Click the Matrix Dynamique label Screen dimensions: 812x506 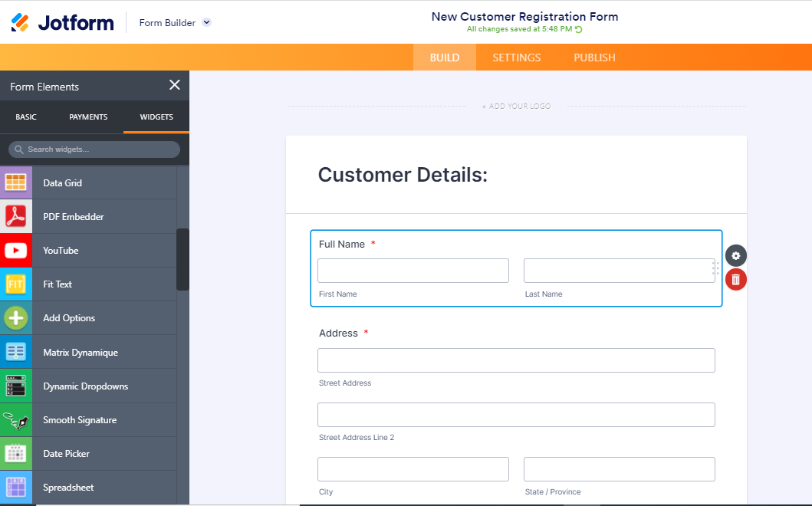tap(81, 352)
